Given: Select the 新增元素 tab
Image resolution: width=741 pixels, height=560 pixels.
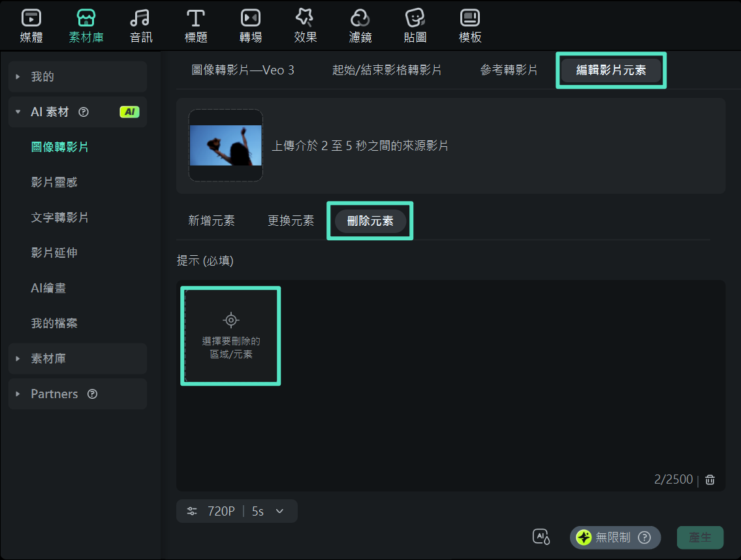Looking at the screenshot, I should click(x=212, y=221).
